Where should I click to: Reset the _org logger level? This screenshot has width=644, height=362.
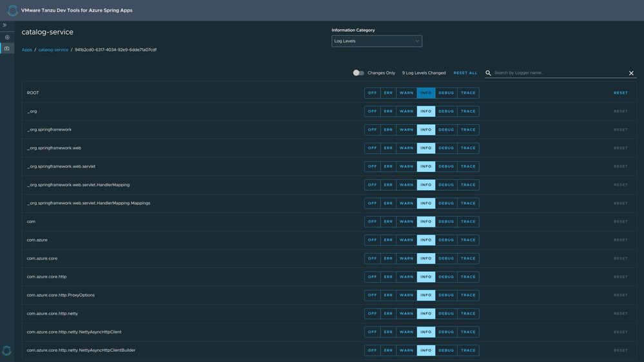(x=621, y=111)
